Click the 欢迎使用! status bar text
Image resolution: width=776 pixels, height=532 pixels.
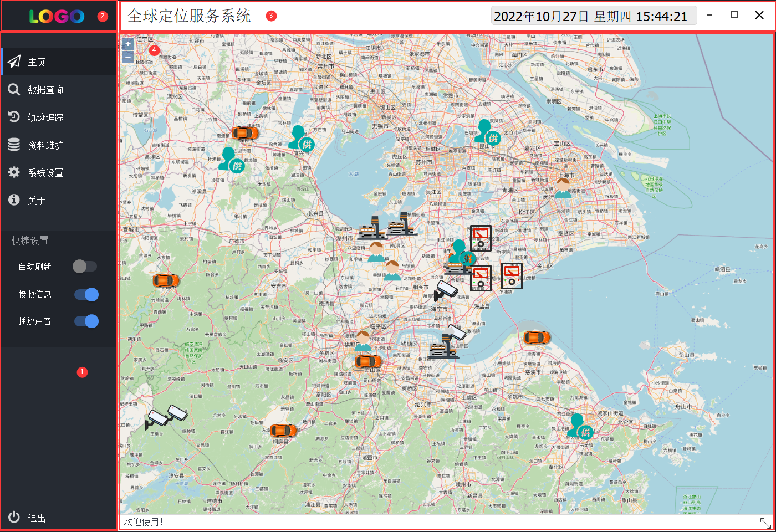pos(143,522)
